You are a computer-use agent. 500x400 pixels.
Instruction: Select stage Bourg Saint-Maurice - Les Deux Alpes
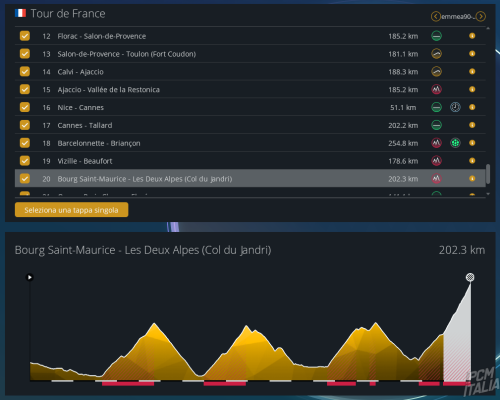pos(250,179)
